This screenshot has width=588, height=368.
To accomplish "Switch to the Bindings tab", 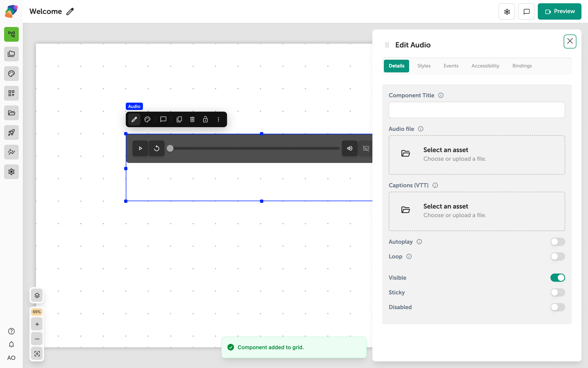I will pyautogui.click(x=522, y=66).
